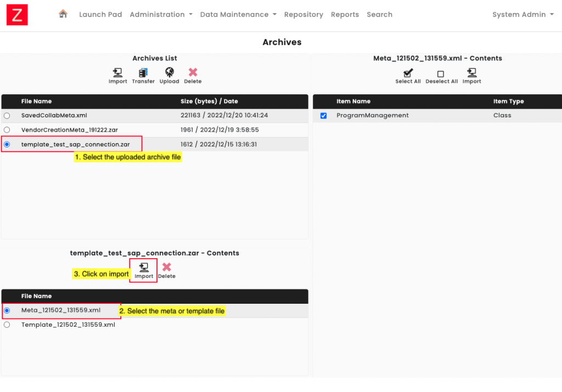
Task: Click the Upload icon in Archives List
Action: coord(169,75)
